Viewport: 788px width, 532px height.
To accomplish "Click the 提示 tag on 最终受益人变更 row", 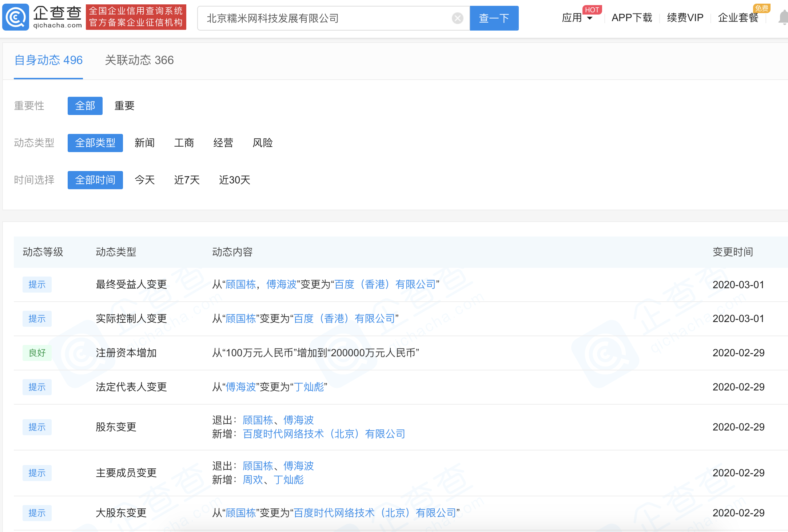I will [37, 285].
